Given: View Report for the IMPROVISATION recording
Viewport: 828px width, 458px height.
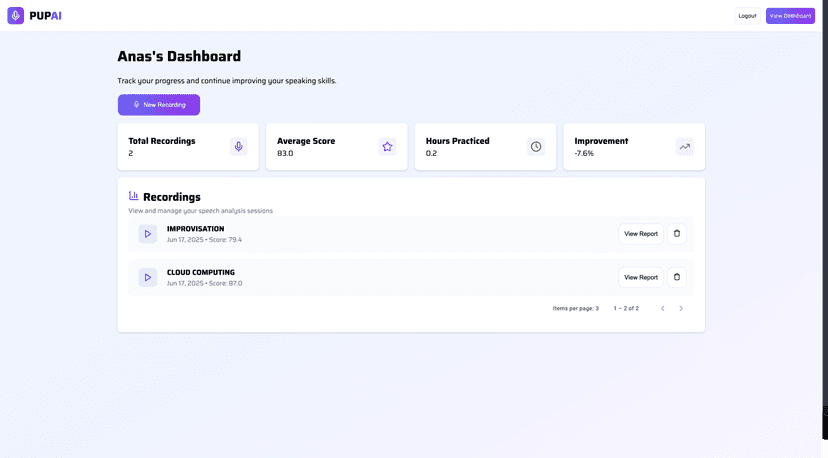Looking at the screenshot, I should coord(640,234).
